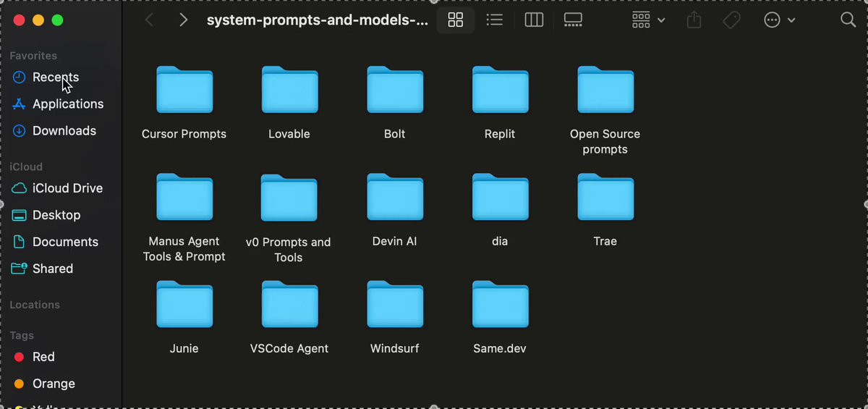Click the Windsurf folder name label
Image resolution: width=868 pixels, height=409 pixels.
point(395,348)
